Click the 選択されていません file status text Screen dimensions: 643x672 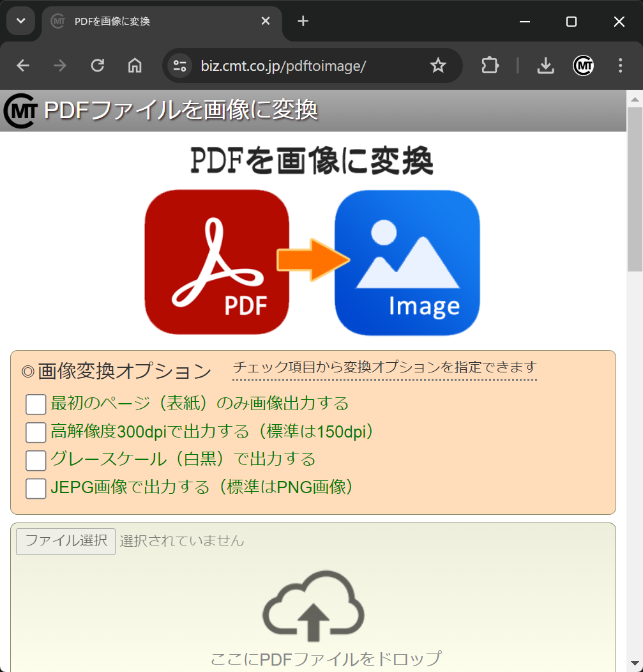[181, 541]
